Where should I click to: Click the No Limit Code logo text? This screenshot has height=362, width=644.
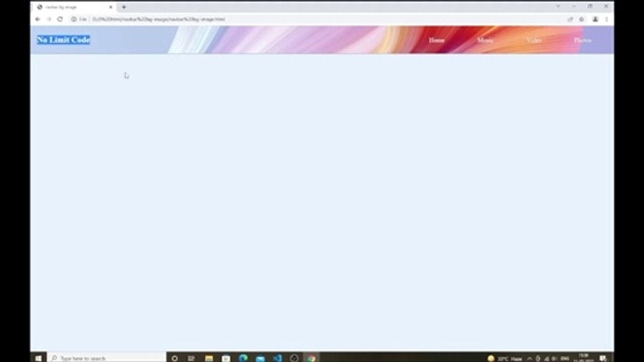[63, 40]
